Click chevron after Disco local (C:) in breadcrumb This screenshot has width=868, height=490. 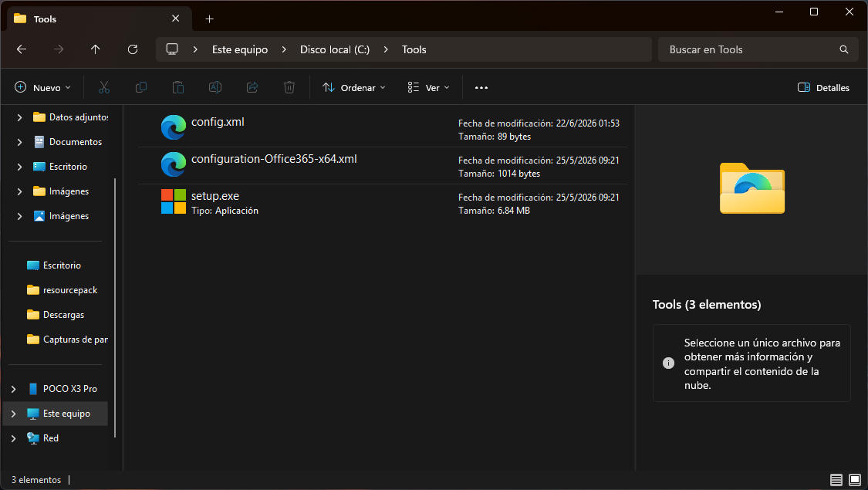(x=386, y=49)
